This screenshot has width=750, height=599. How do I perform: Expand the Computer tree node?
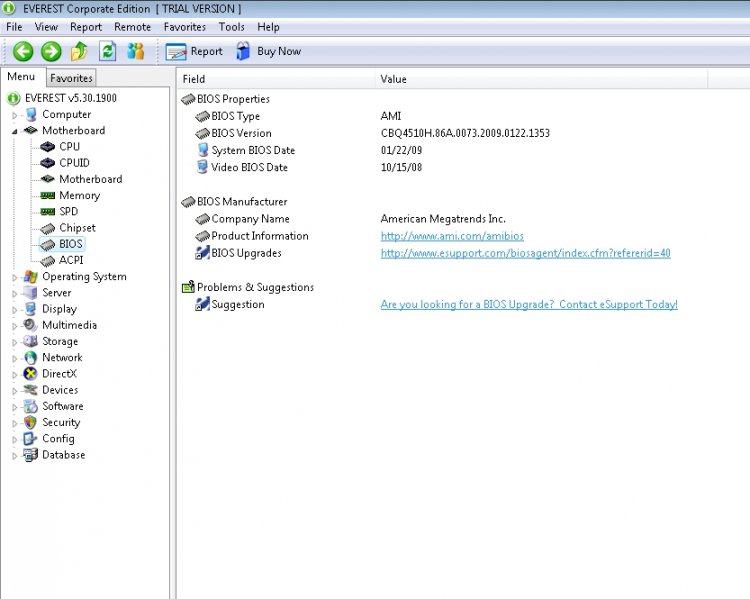click(14, 115)
